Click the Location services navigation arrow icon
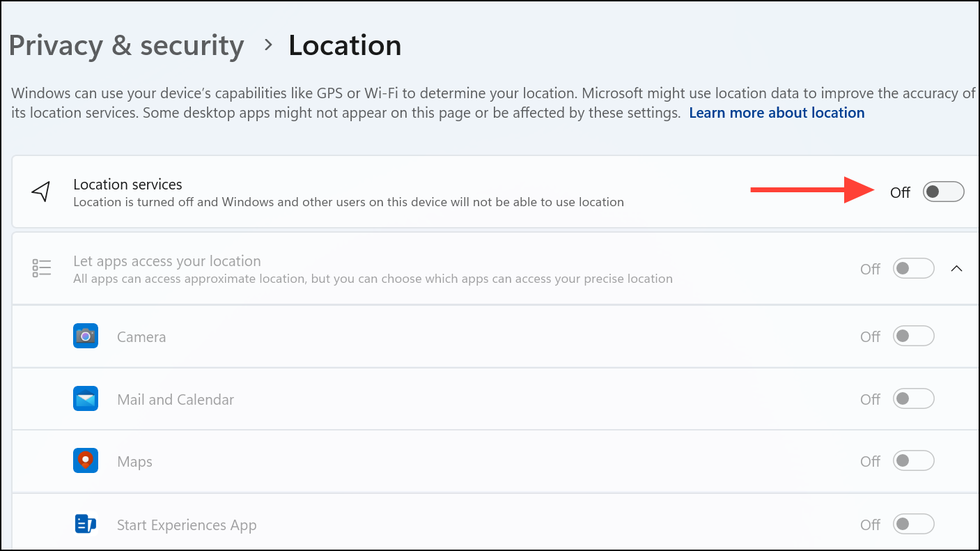Image resolution: width=980 pixels, height=551 pixels. pyautogui.click(x=41, y=191)
